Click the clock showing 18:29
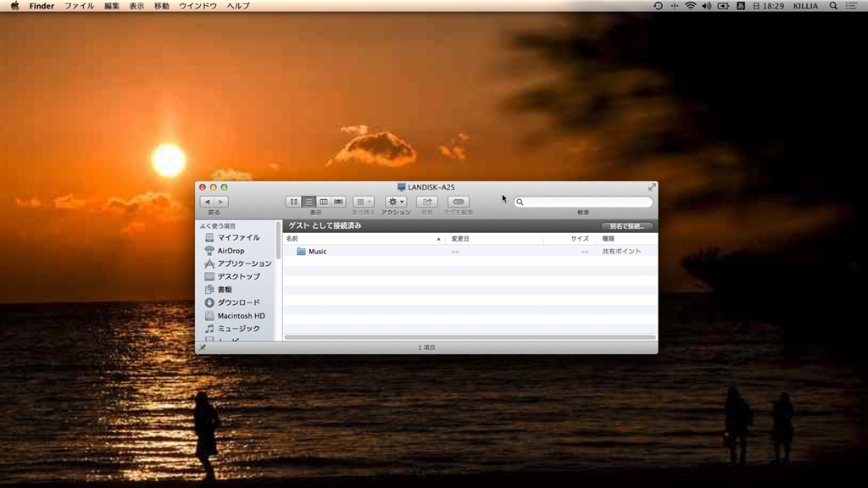 coord(768,6)
